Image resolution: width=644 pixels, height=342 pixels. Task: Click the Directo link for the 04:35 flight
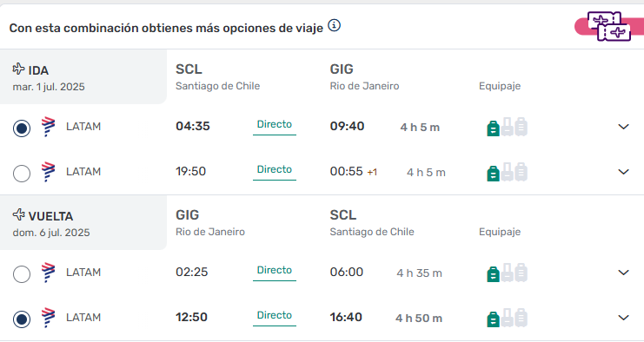[275, 124]
